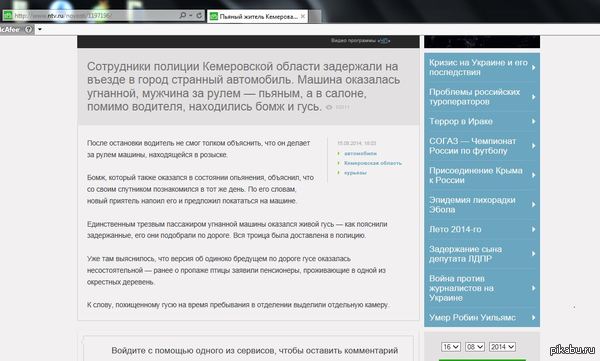Image resolution: width=600 pixels, height=361 pixels.
Task: Click the McAfee toolbar help question icon
Action: point(28,29)
